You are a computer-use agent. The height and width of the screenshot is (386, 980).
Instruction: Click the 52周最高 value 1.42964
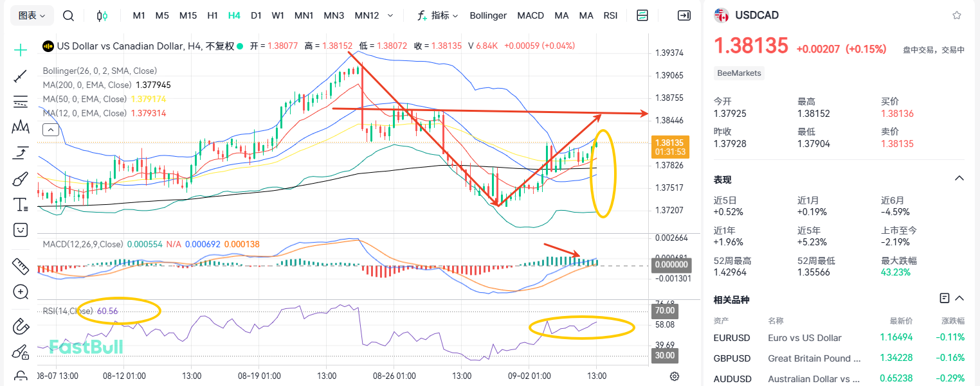(x=731, y=272)
